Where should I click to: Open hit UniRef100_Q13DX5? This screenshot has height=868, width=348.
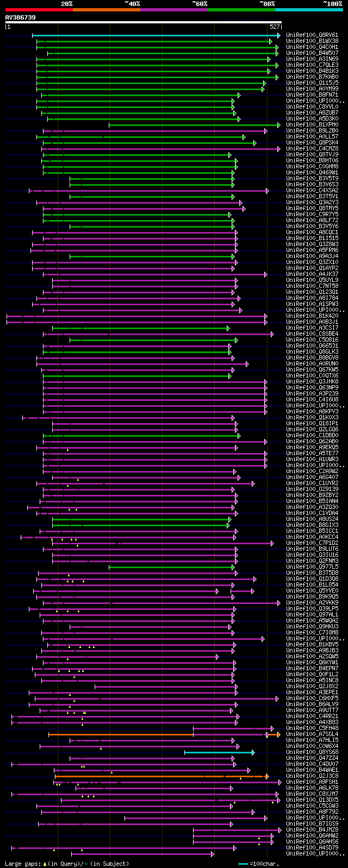pyautogui.click(x=312, y=800)
